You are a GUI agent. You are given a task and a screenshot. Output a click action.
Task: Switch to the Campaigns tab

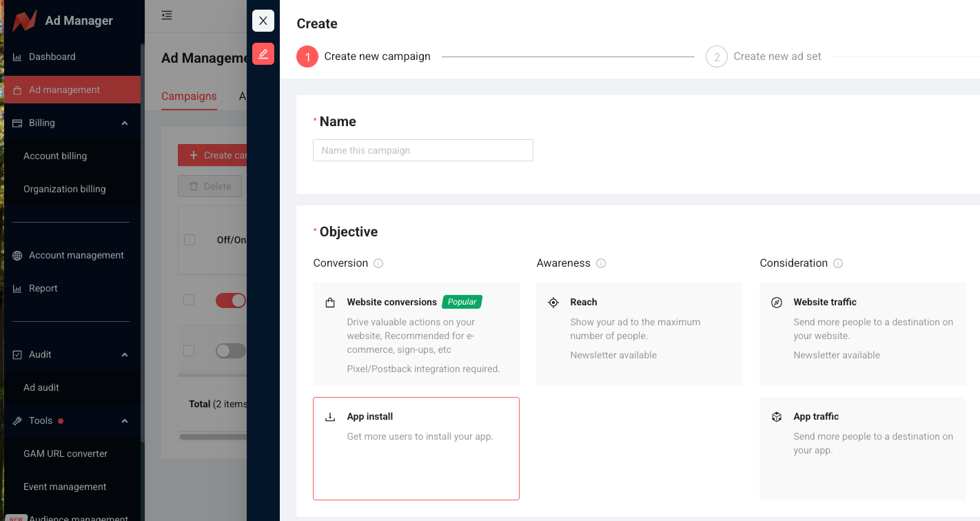click(x=189, y=96)
